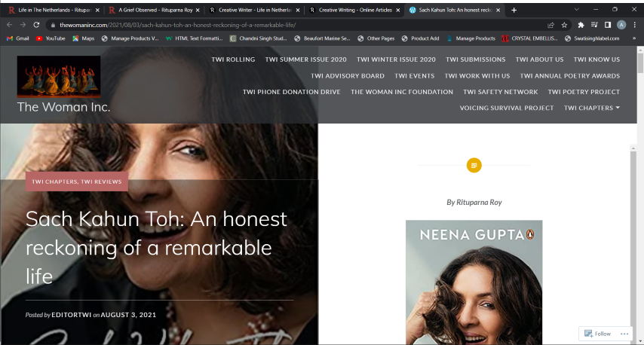Open TWI ABOUT US menu item
This screenshot has height=345, width=644.
(x=540, y=60)
